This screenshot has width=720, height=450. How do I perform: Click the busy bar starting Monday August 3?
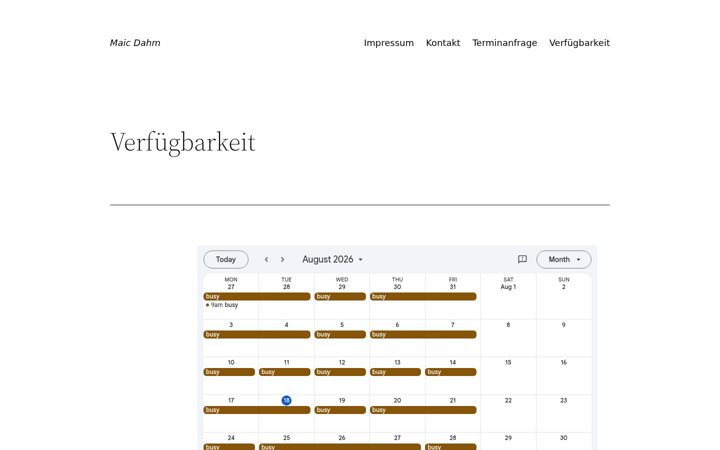pyautogui.click(x=257, y=334)
